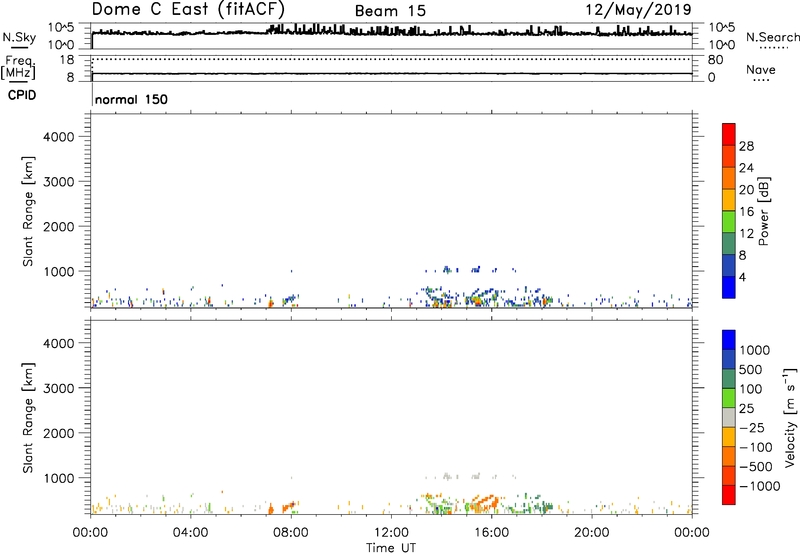Click the 4000 tick label on power panel

59,137
